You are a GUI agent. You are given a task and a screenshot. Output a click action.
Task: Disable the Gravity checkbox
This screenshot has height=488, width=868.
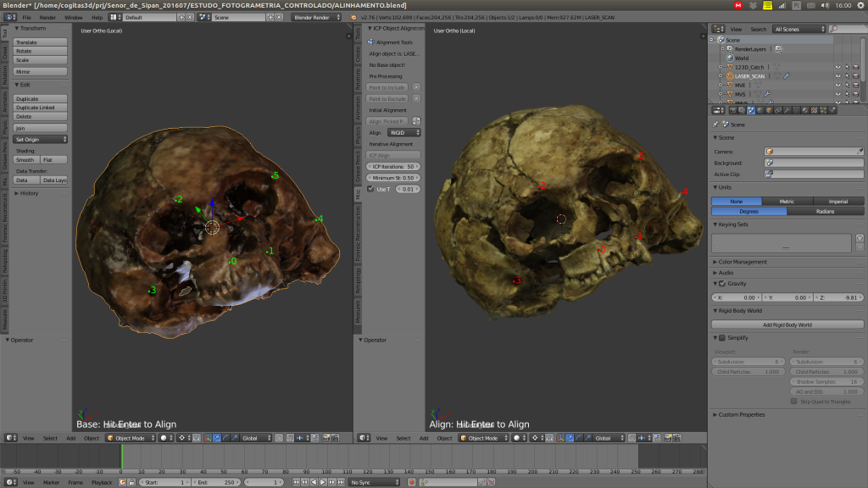722,283
